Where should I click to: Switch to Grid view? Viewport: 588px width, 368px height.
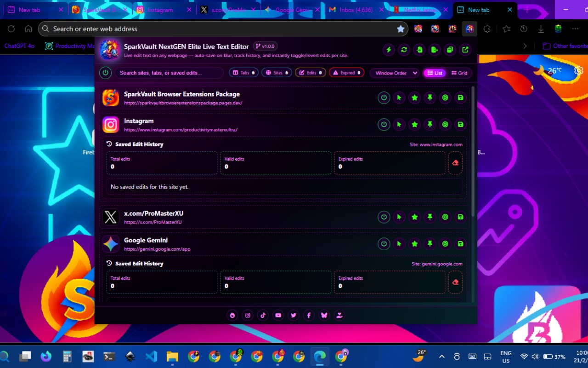click(x=459, y=73)
